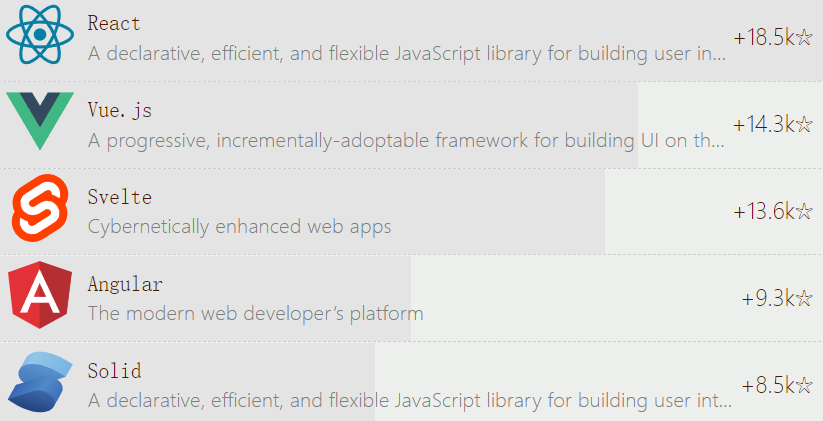Click the star icon beside +9.3k
Screen dimensions: 823x421
point(805,298)
